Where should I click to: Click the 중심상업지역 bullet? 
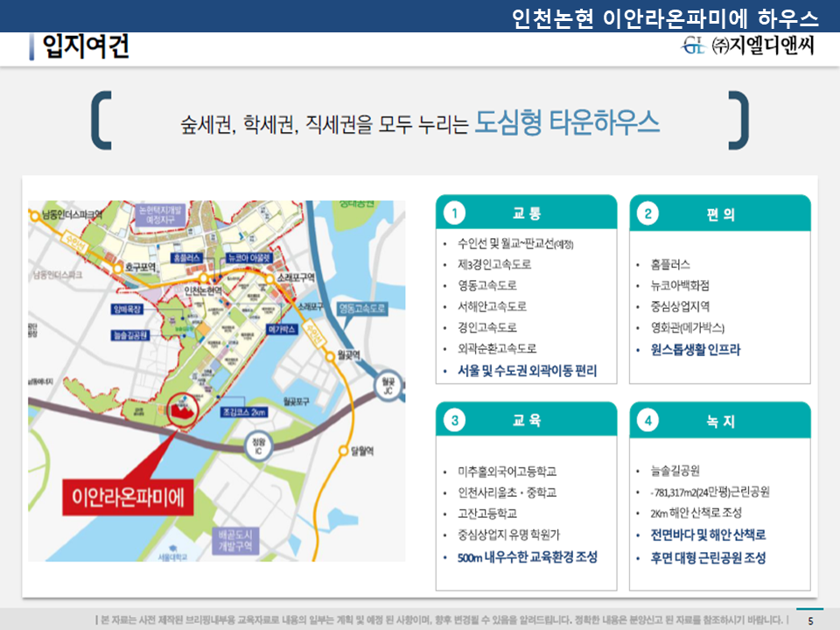tap(680, 306)
